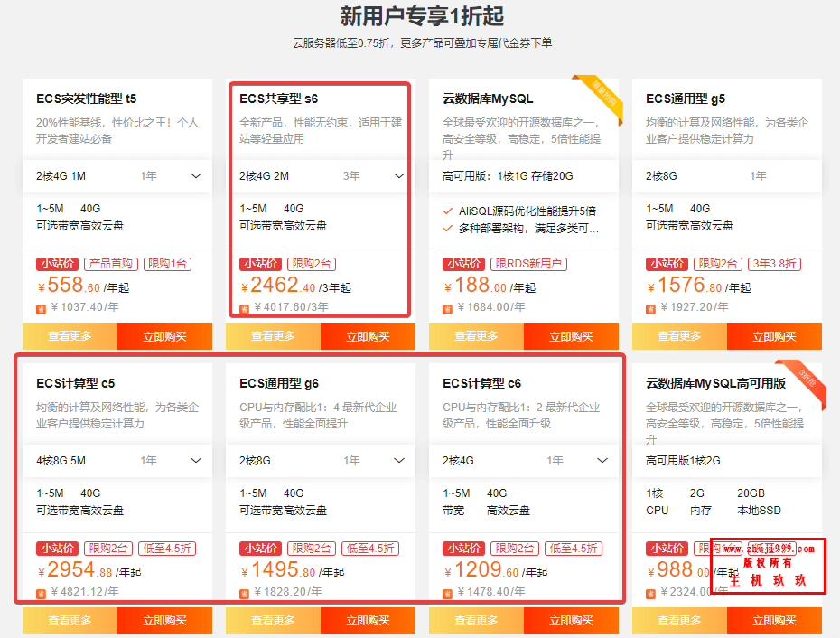Click the ¥1576.80 /年起 price
The height and width of the screenshot is (638, 840).
[698, 286]
